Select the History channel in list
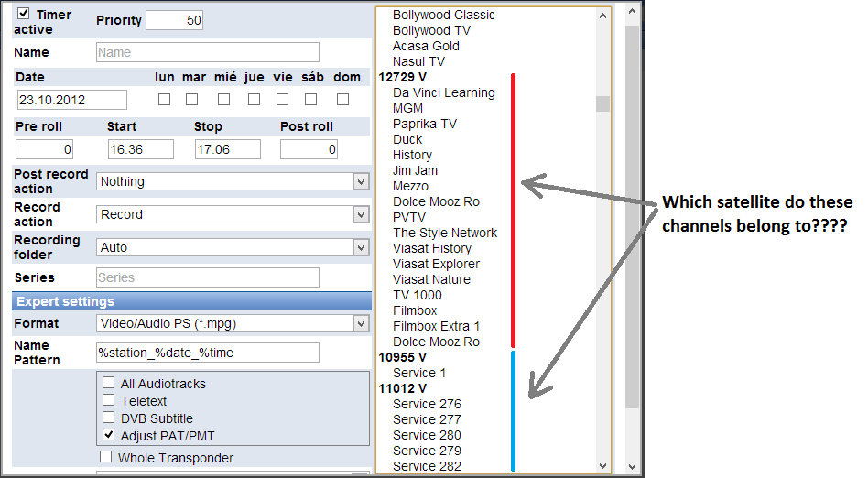The width and height of the screenshot is (868, 478). point(412,155)
